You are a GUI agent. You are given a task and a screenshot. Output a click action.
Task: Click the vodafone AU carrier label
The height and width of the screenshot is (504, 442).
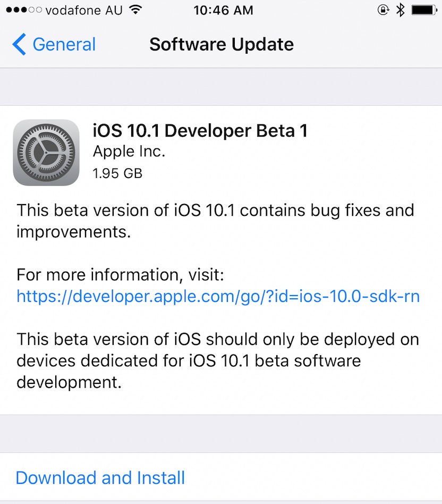pos(84,10)
